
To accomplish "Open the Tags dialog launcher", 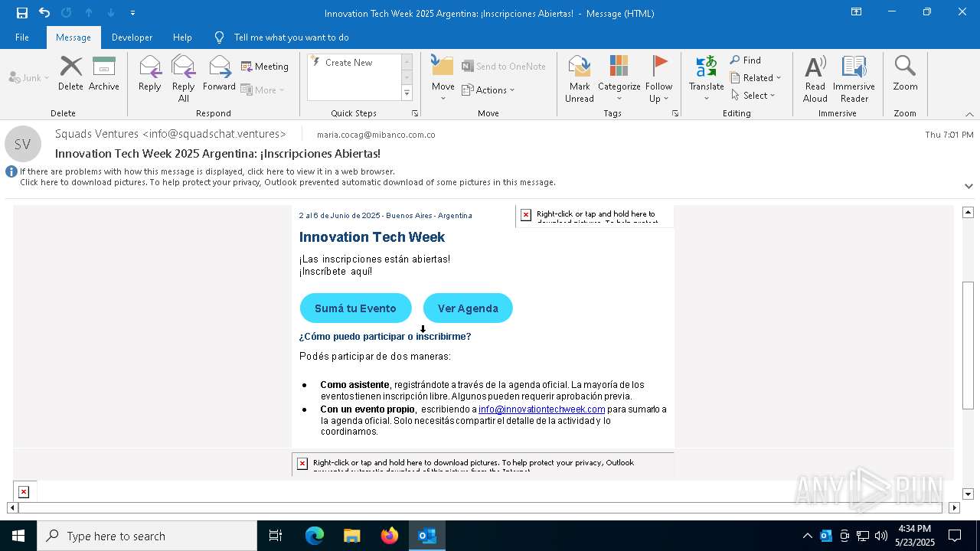I will click(x=675, y=113).
